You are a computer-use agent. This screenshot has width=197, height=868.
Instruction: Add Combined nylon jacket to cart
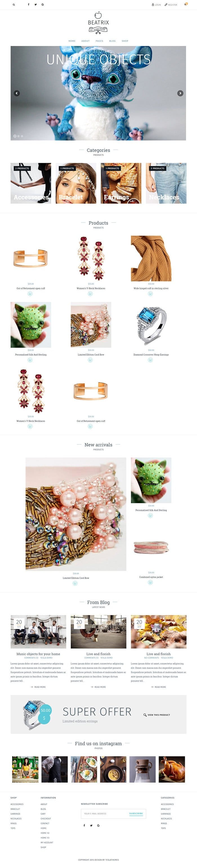151,583
